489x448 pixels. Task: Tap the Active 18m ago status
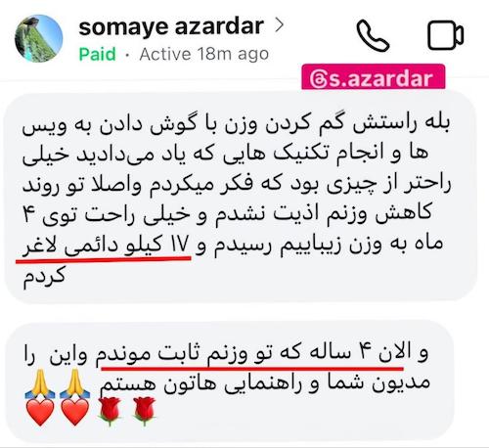click(x=204, y=54)
